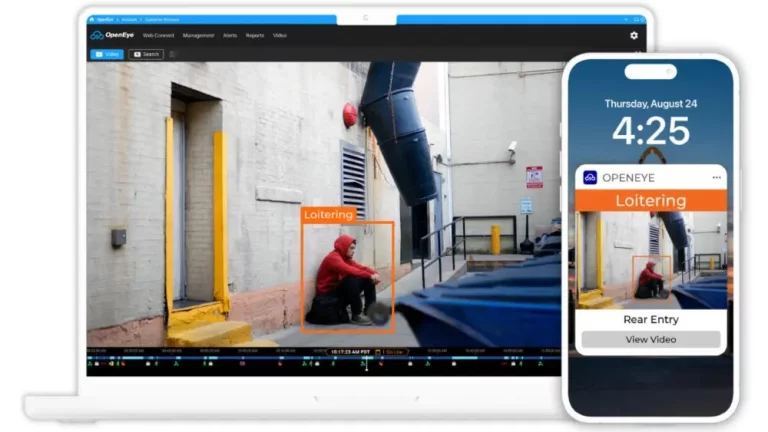The height and width of the screenshot is (432, 768).
Task: Click the orange Loitering label on the video
Action: (328, 215)
